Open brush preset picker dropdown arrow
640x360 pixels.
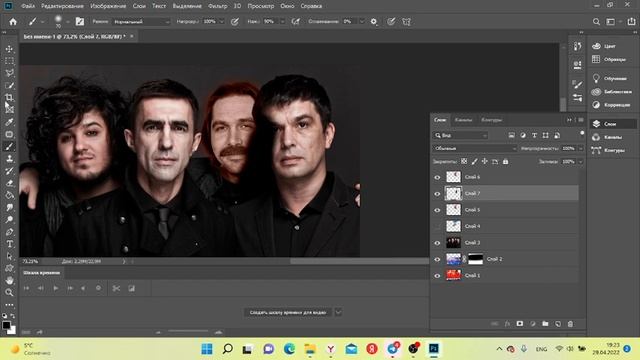[68, 22]
